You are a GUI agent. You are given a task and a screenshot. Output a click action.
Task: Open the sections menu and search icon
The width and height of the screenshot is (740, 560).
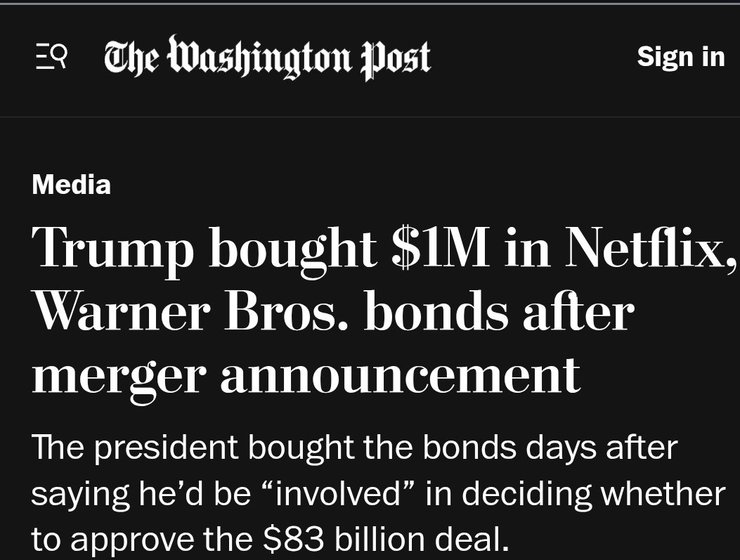51,57
